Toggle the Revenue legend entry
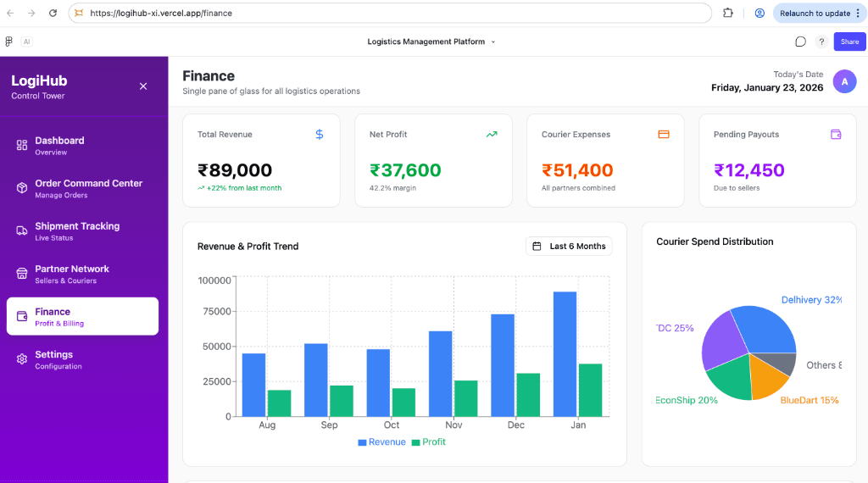 (x=382, y=442)
